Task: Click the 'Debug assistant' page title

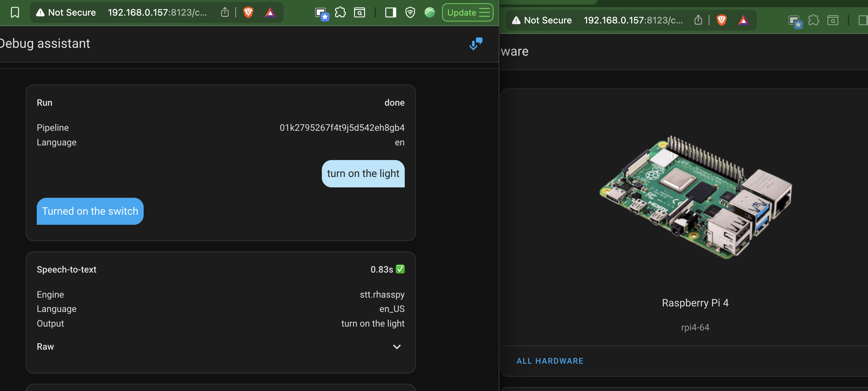Action: 45,44
